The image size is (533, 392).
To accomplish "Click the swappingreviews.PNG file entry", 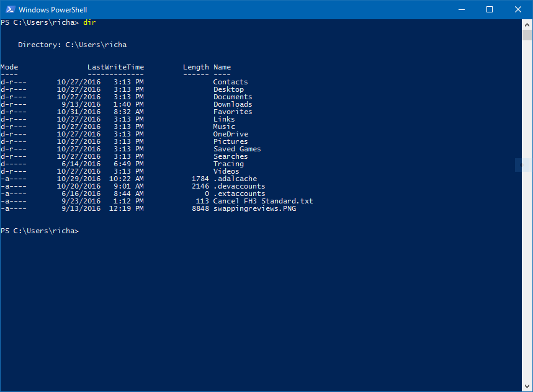I will [x=254, y=208].
